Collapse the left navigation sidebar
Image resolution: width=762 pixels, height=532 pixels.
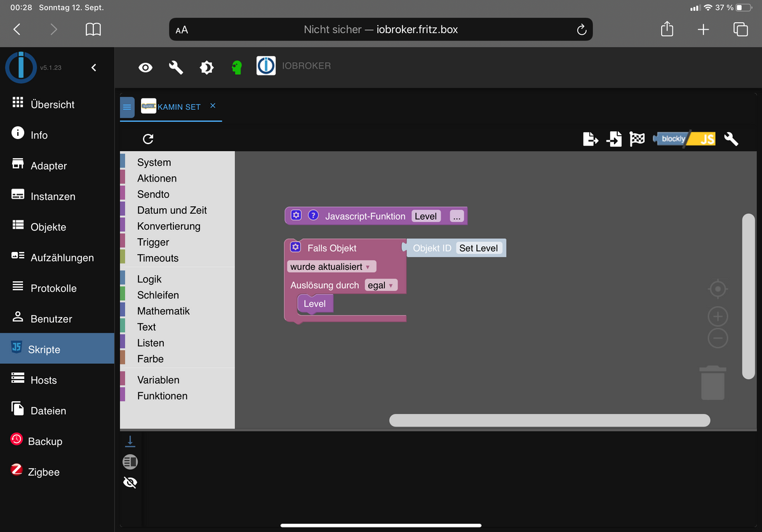93,67
